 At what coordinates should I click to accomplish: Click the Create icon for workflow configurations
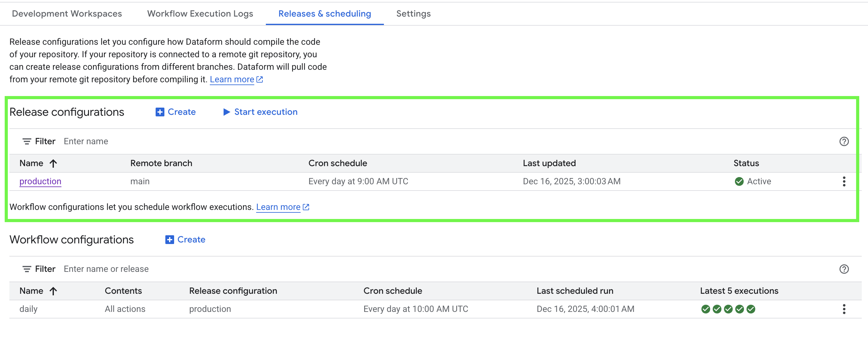tap(169, 240)
